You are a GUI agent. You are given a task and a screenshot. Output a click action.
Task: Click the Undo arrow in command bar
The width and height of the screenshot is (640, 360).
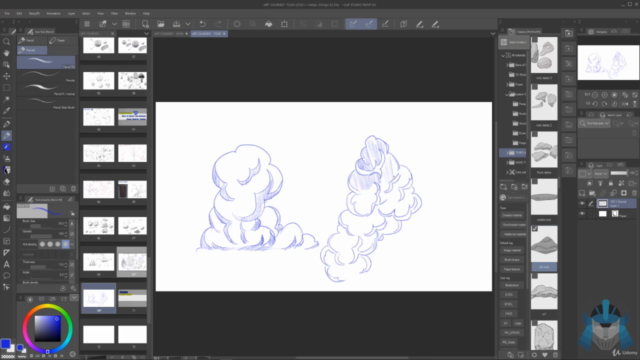click(x=202, y=24)
